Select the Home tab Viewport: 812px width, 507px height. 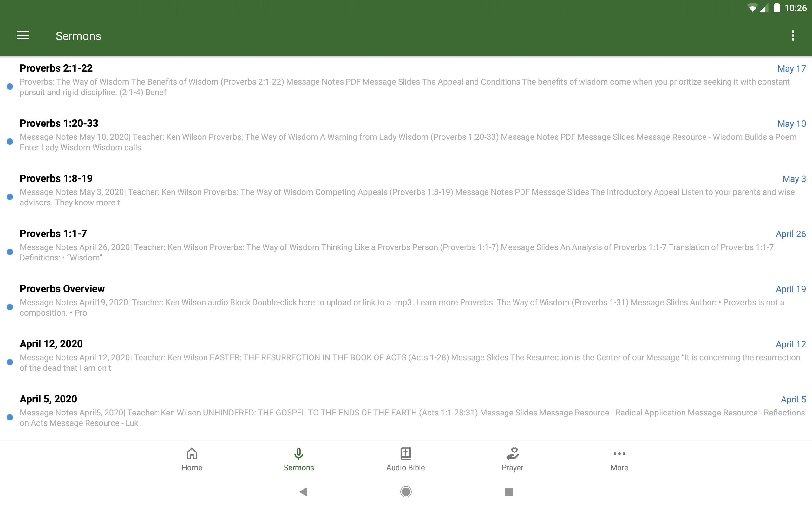[x=191, y=459]
